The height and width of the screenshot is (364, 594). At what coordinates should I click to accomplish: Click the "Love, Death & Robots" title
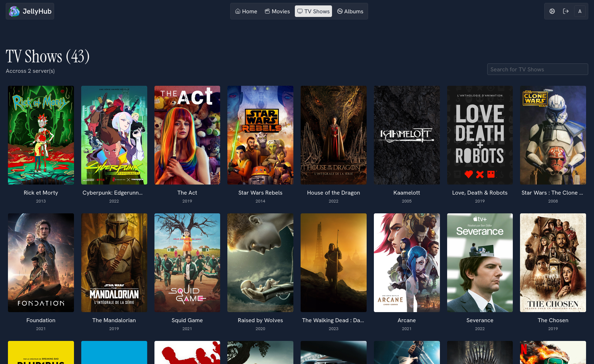coord(480,193)
